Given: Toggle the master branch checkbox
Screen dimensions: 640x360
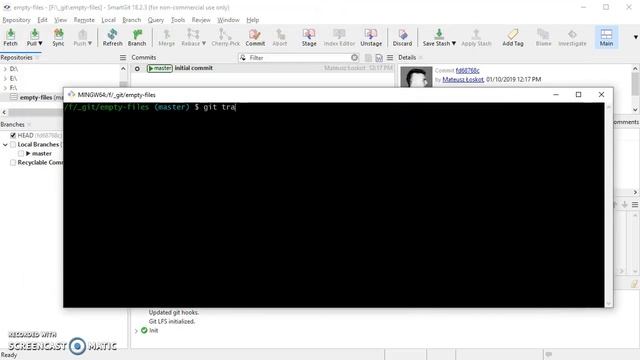Looking at the screenshot, I should coord(21,153).
